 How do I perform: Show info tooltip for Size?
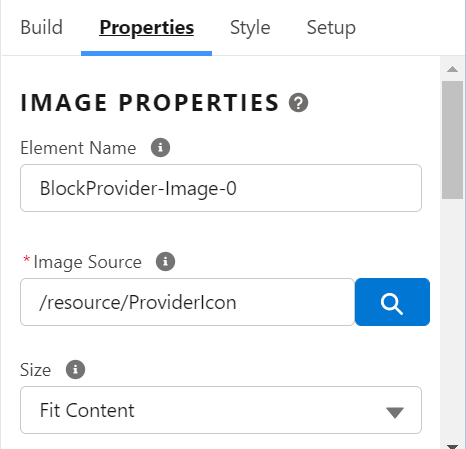pos(75,369)
